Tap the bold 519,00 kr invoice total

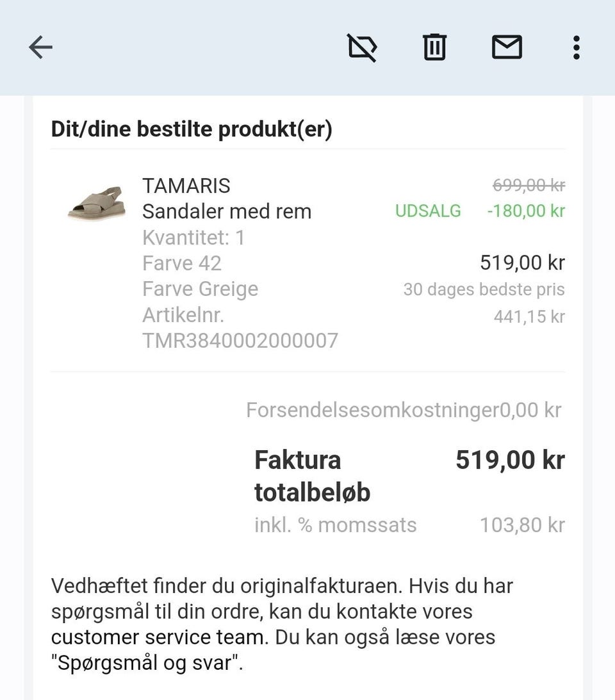[x=510, y=460]
